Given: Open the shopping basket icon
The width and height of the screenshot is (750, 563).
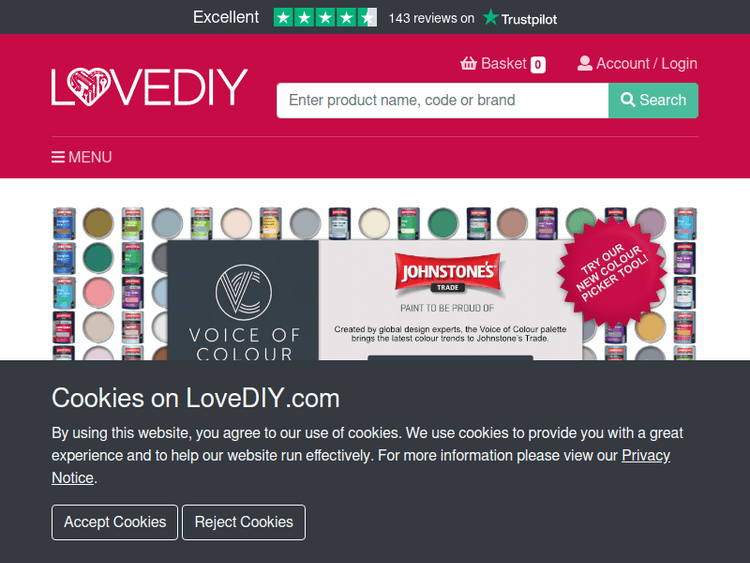Looking at the screenshot, I should tap(468, 64).
